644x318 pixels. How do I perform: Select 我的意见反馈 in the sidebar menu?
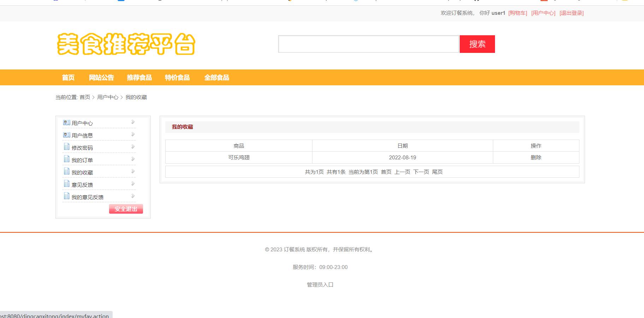tap(88, 197)
